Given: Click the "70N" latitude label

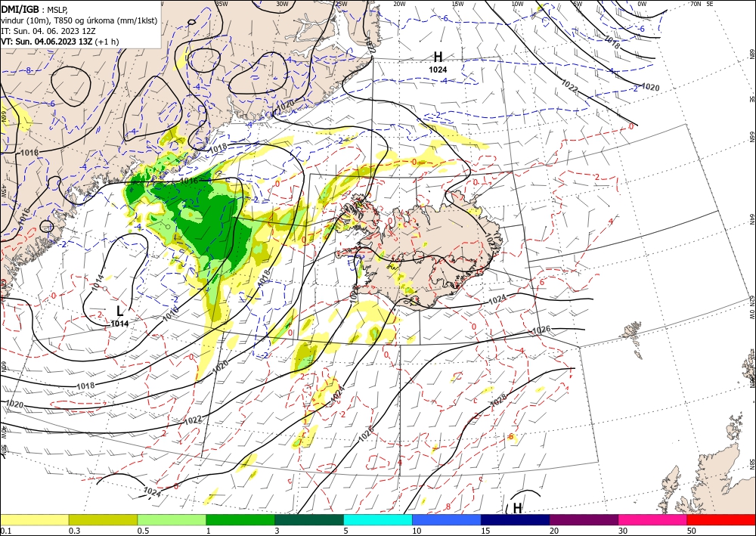Looking at the screenshot, I should click(x=696, y=4).
